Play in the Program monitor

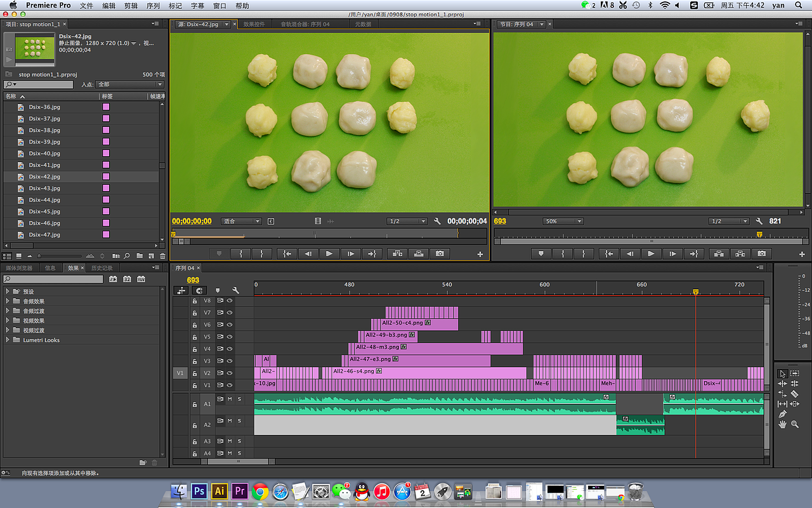coord(651,253)
